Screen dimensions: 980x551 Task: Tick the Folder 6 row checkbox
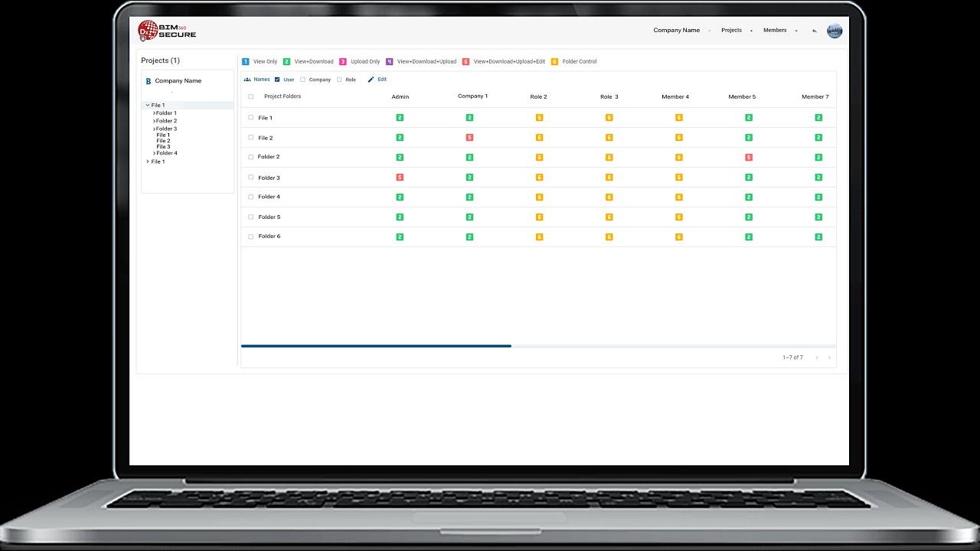point(251,236)
